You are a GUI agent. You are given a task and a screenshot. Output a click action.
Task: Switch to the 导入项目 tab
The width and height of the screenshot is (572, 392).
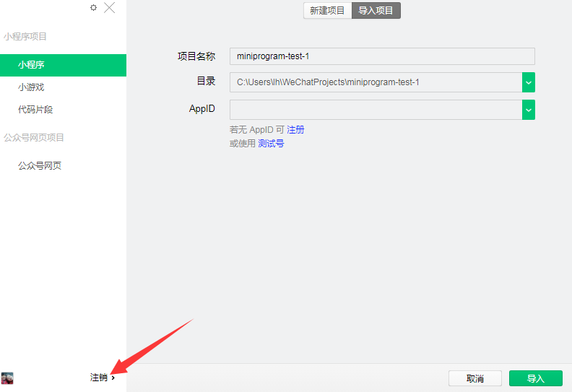pyautogui.click(x=376, y=11)
